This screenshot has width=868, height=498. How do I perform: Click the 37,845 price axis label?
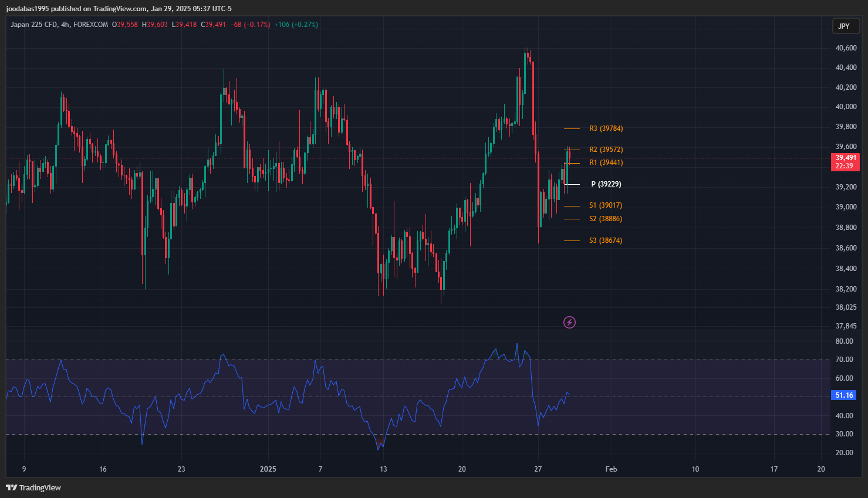[x=846, y=326]
